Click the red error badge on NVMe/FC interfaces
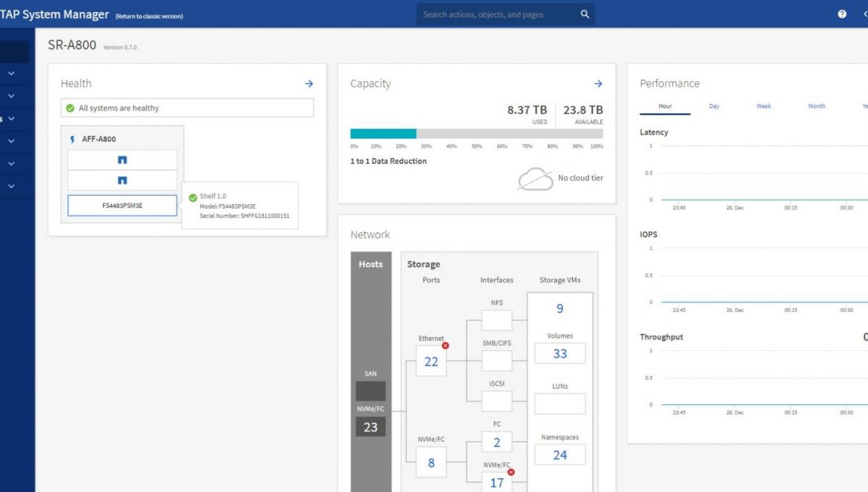The height and width of the screenshot is (492, 868). click(511, 472)
